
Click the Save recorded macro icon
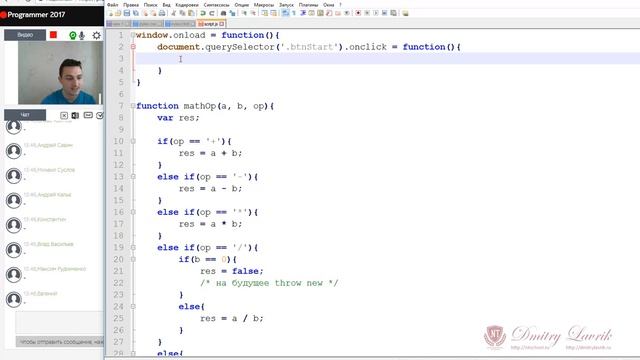[x=393, y=13]
